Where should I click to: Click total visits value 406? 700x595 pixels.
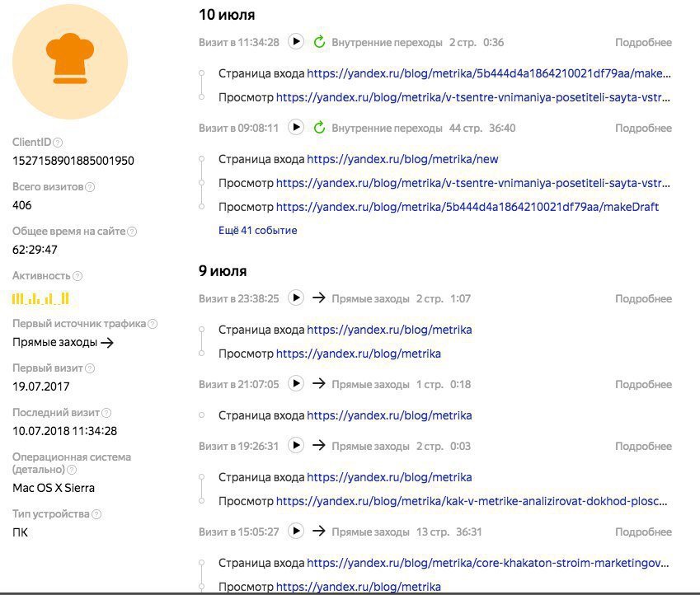tap(22, 205)
